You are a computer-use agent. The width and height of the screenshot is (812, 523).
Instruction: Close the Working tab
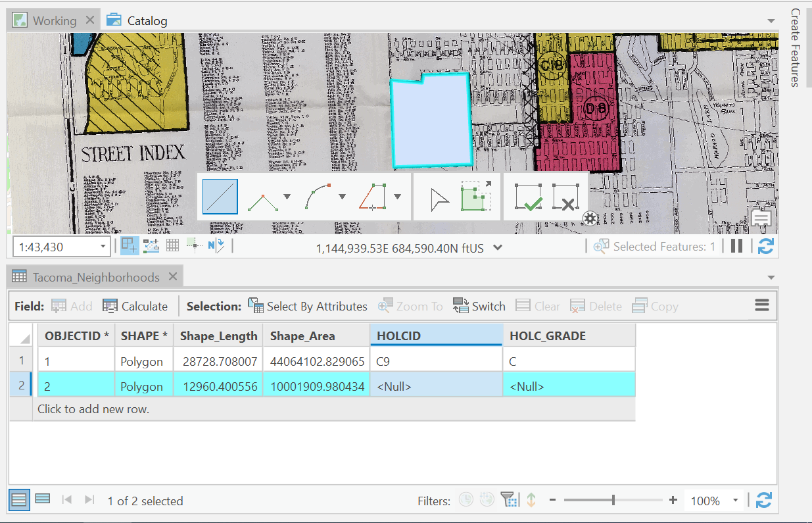point(90,20)
